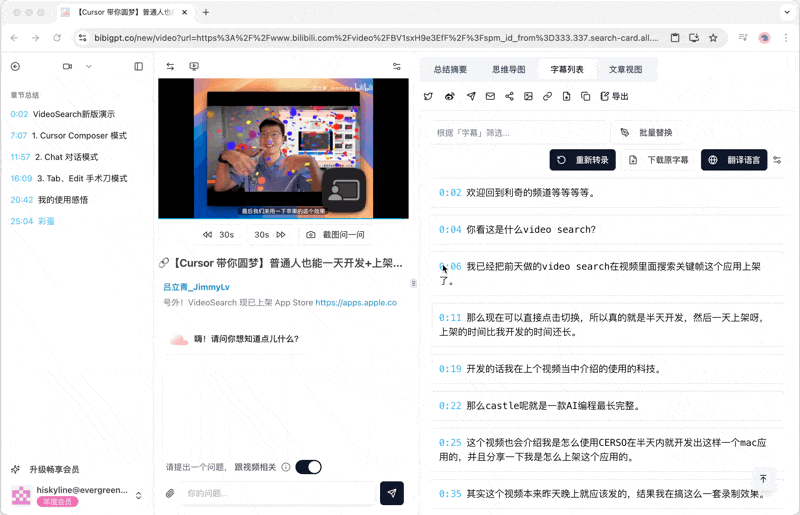Skip the video forward 30 seconds

[270, 235]
